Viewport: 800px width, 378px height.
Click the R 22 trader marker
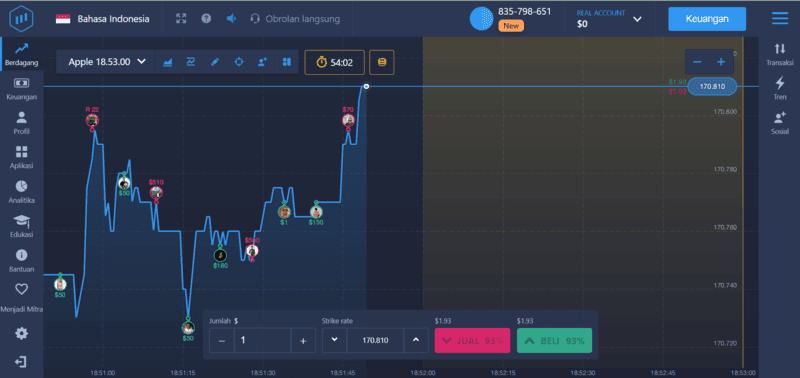click(92, 120)
